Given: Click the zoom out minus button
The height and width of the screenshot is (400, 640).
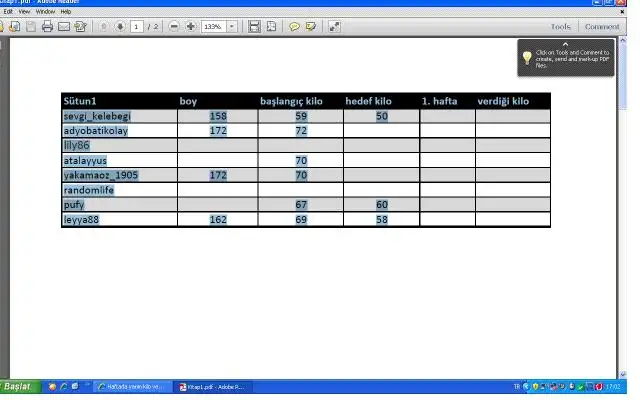Looking at the screenshot, I should [x=174, y=26].
